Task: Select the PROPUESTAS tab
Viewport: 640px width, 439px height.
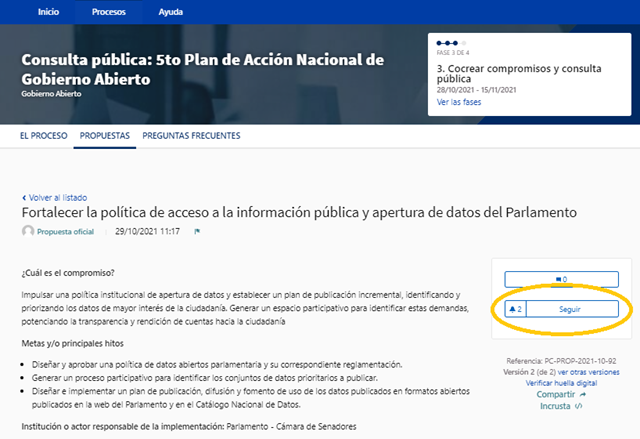Action: pyautogui.click(x=104, y=136)
